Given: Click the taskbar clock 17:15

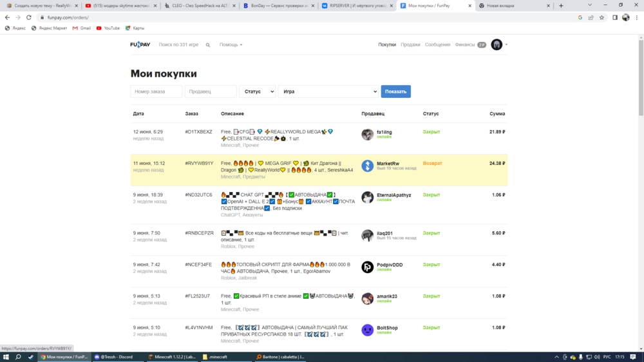Looking at the screenshot, I should (x=620, y=357).
